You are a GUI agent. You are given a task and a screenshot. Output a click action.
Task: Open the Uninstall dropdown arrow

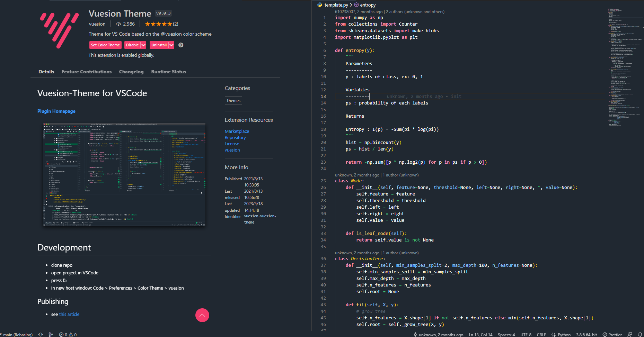(x=171, y=45)
